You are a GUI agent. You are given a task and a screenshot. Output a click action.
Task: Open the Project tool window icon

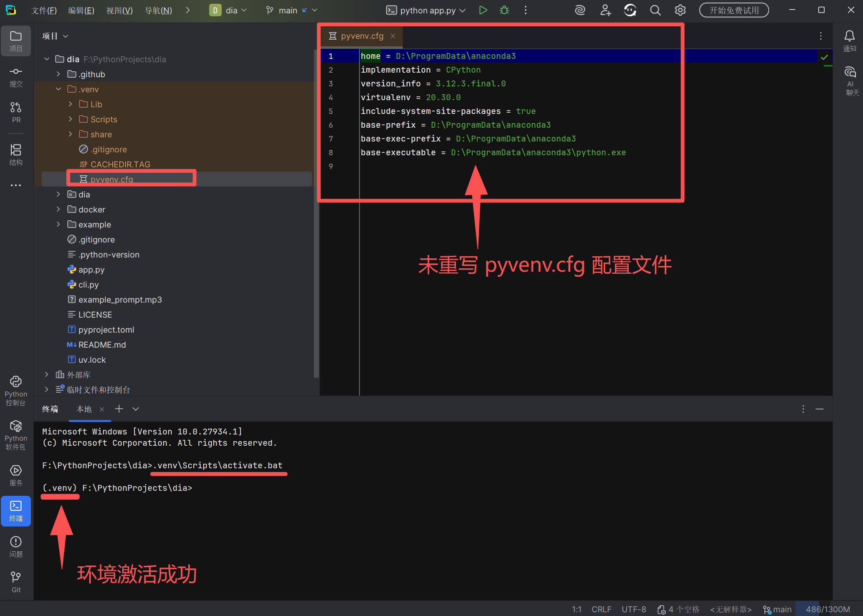coord(16,41)
